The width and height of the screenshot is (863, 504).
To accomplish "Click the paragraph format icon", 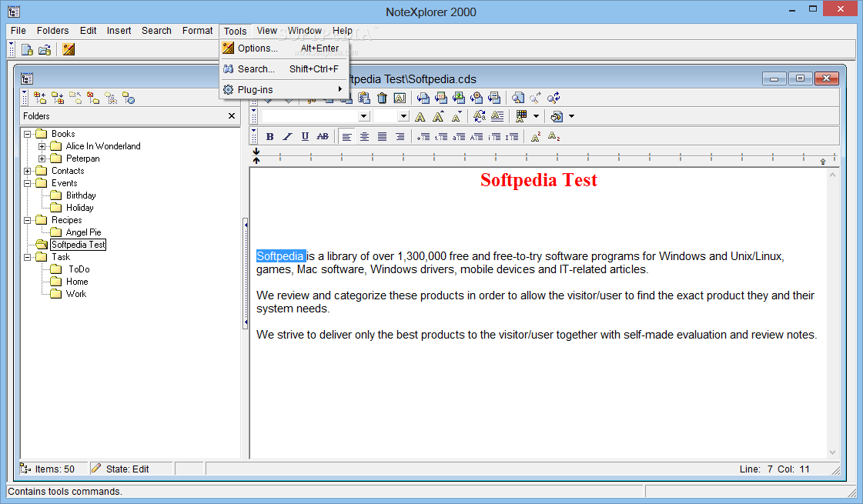I will pos(497,116).
